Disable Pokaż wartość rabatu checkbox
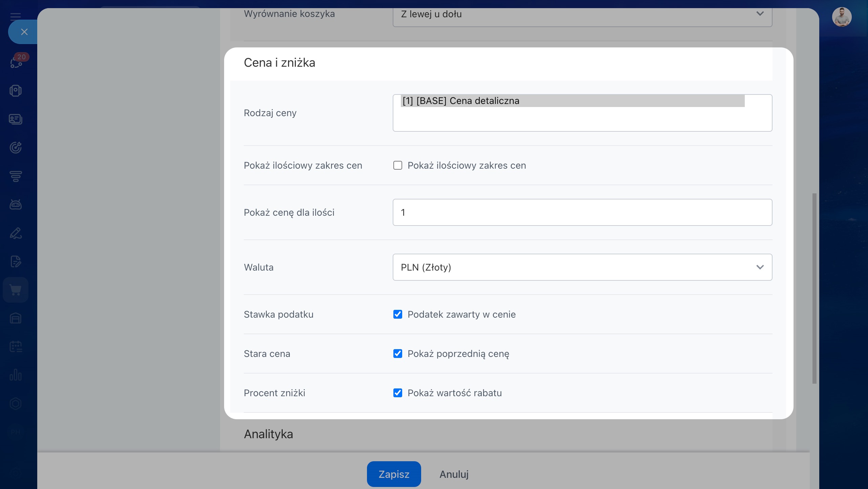This screenshot has width=868, height=489. coord(398,393)
